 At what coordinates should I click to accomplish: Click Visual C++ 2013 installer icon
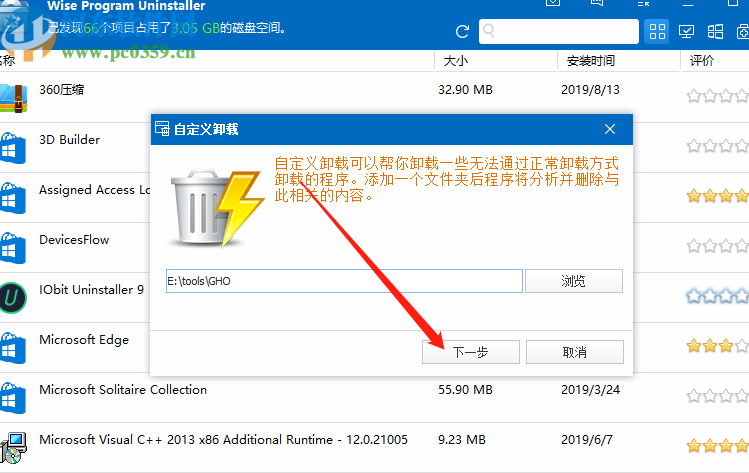click(x=13, y=448)
